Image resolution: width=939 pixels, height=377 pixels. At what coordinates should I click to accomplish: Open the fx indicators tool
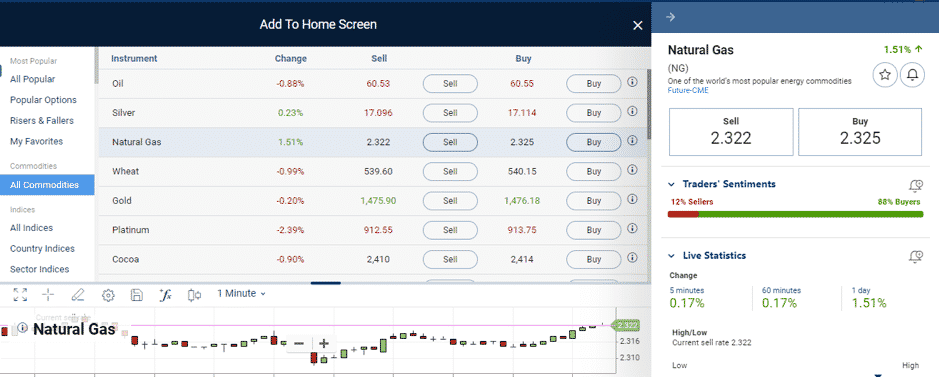click(166, 294)
